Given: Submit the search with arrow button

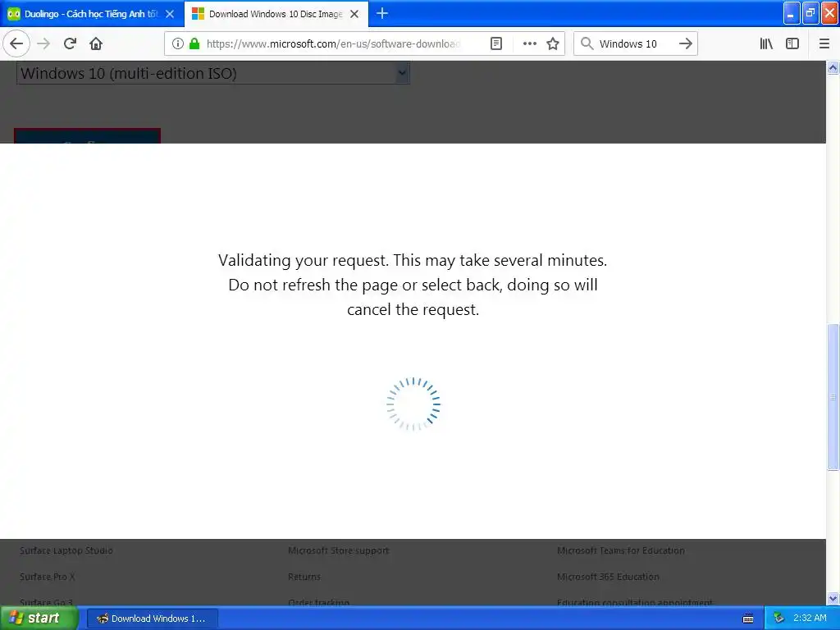Looking at the screenshot, I should click(685, 43).
